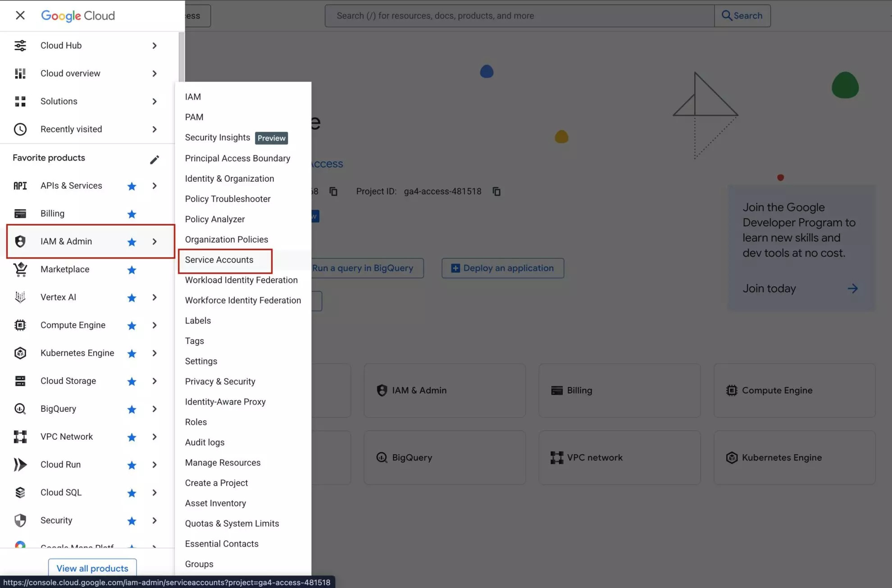The width and height of the screenshot is (892, 588).
Task: Click the Marketplace shopping cart icon
Action: point(20,269)
